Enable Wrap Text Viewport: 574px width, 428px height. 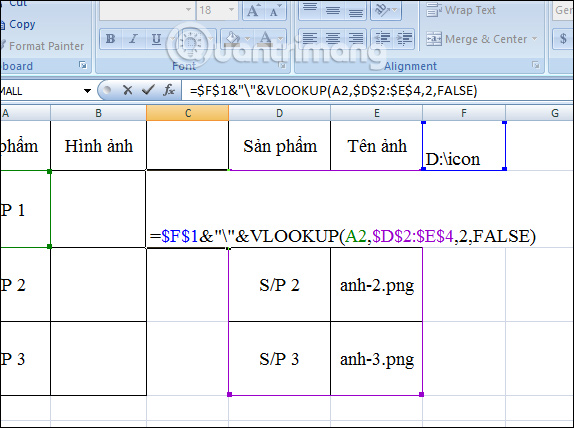coord(461,10)
